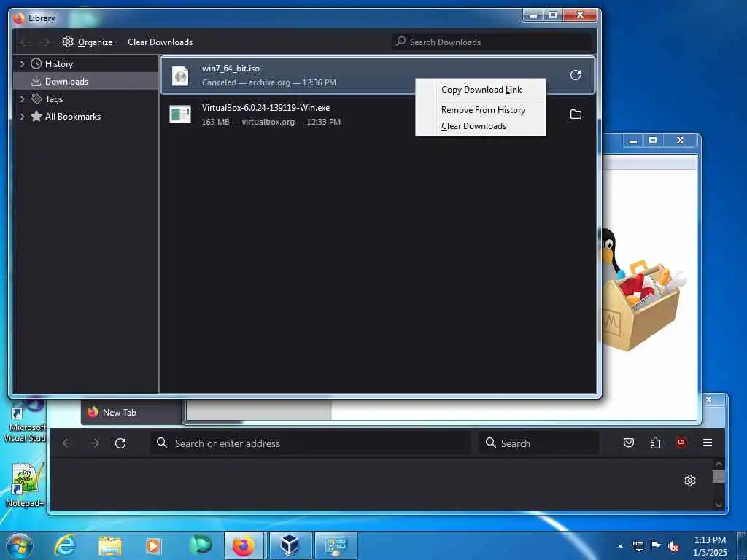Click the muted volume tray icon
Image resolution: width=747 pixels, height=560 pixels.
click(673, 547)
